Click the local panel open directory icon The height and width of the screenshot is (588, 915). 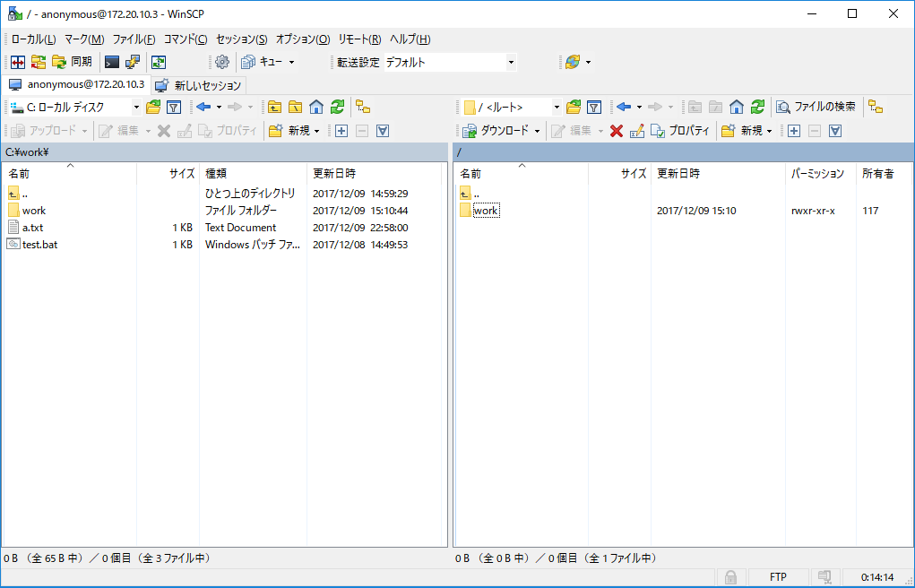[x=153, y=107]
